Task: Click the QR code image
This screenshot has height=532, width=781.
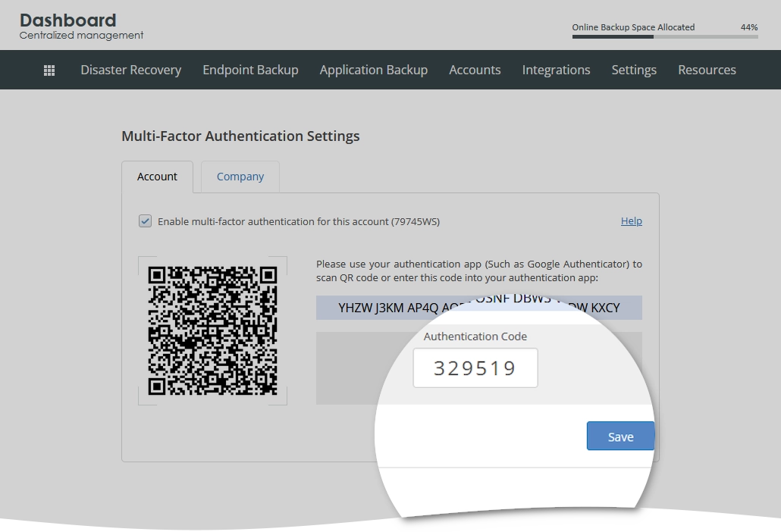Action: 212,331
